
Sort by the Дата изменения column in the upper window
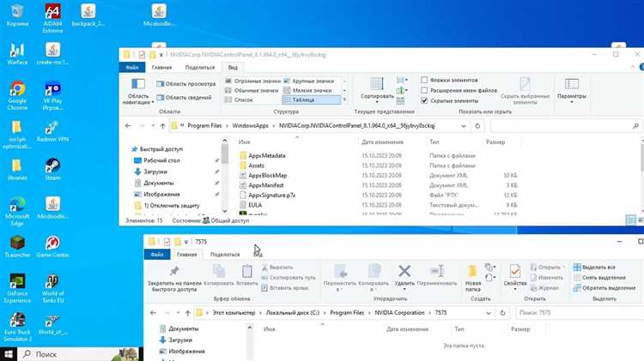[x=382, y=142]
